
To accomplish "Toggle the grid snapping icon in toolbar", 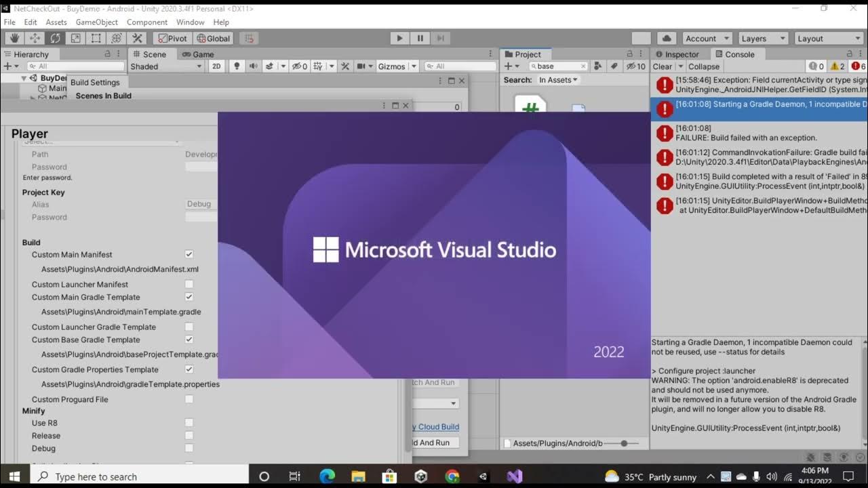I will click(x=249, y=39).
